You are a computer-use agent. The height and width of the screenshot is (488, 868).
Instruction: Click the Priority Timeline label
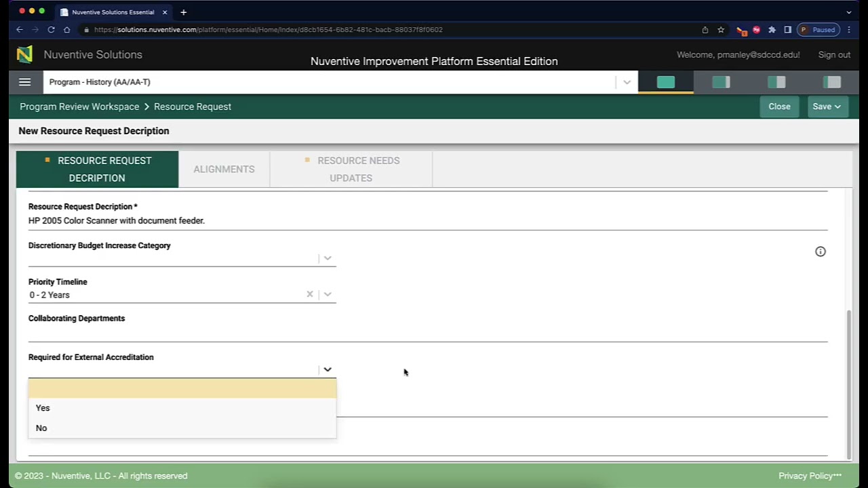click(58, 282)
